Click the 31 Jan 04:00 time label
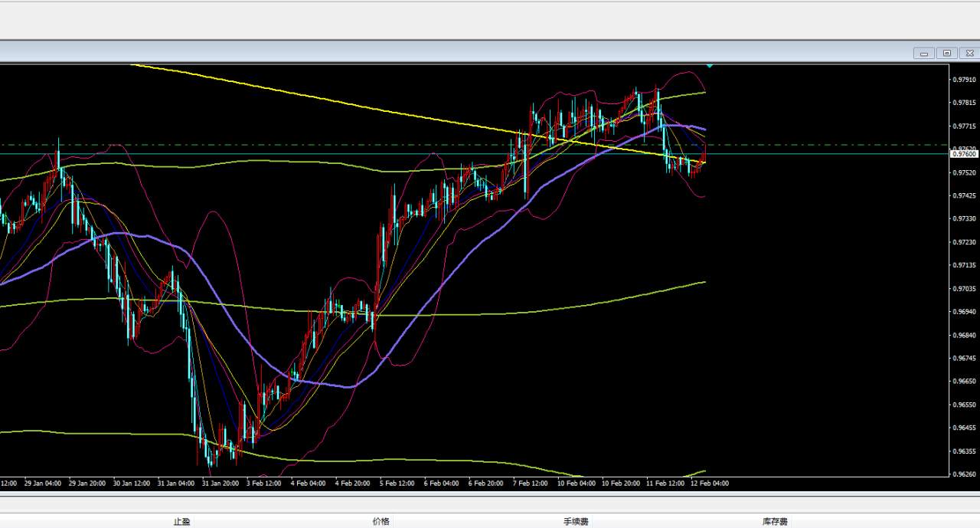The width and height of the screenshot is (980, 528). (176, 484)
